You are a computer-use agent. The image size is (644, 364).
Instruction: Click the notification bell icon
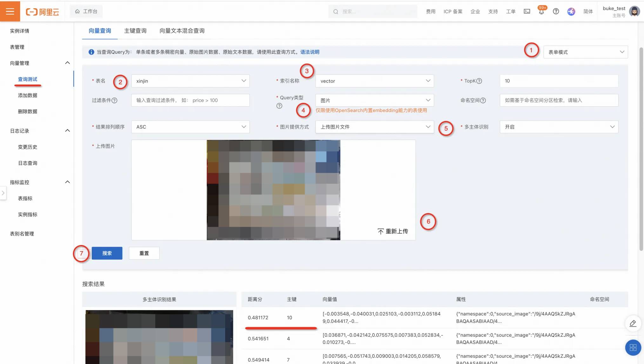(x=541, y=11)
